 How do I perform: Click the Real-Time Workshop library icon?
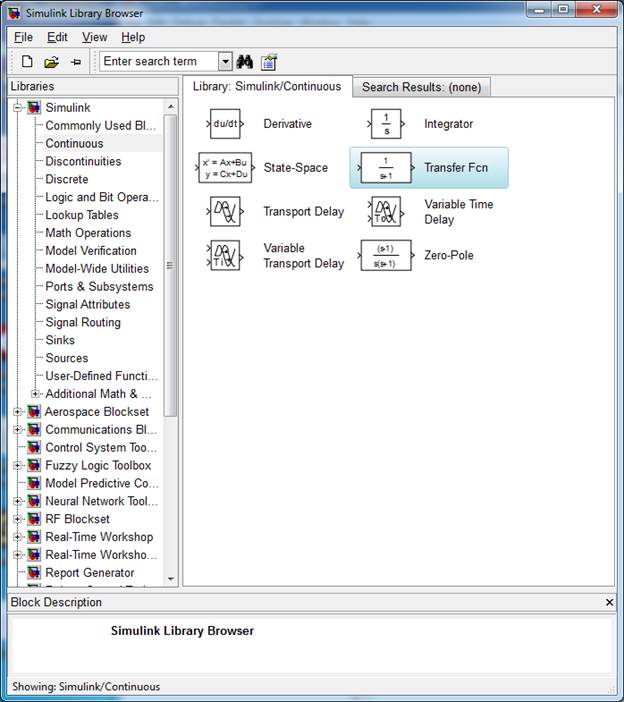coord(34,537)
